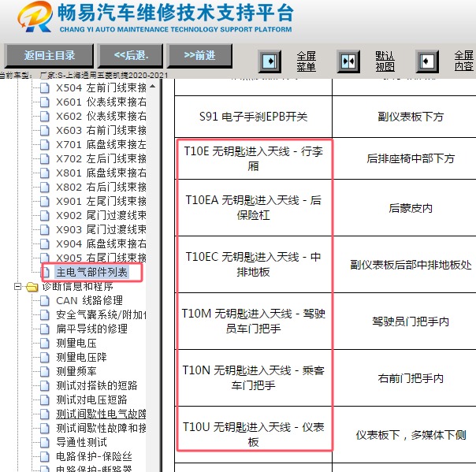
Task: Open the X702 左后门线束 tree item
Action: [x=101, y=158]
